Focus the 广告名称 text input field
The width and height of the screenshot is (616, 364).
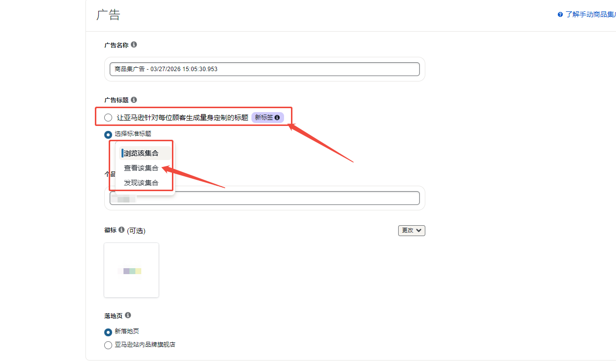point(264,69)
